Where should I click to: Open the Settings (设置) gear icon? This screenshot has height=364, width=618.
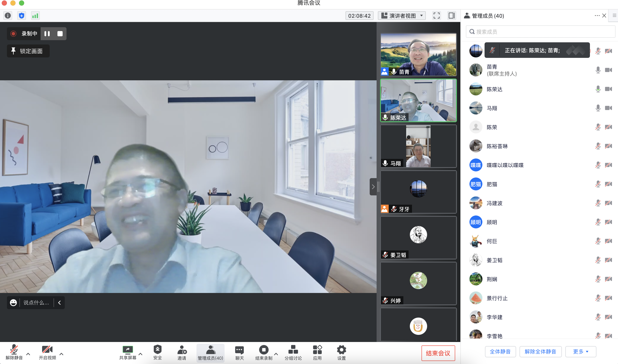[x=341, y=350]
